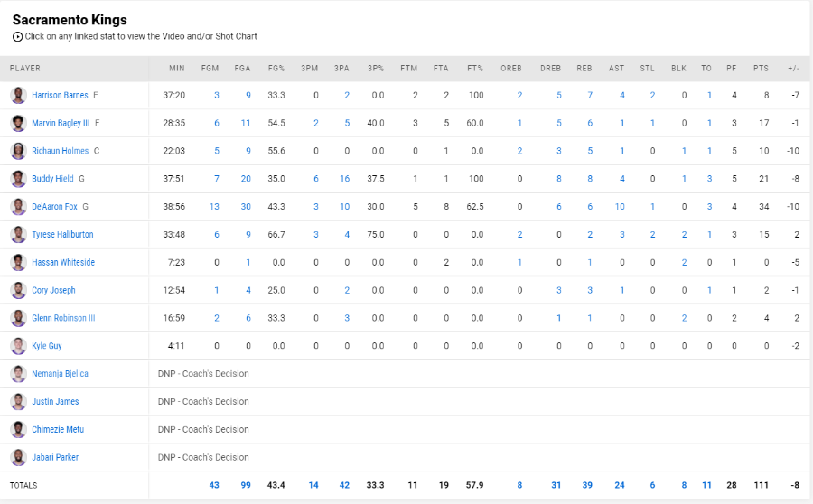Sort table by 3PM column header

coord(310,69)
